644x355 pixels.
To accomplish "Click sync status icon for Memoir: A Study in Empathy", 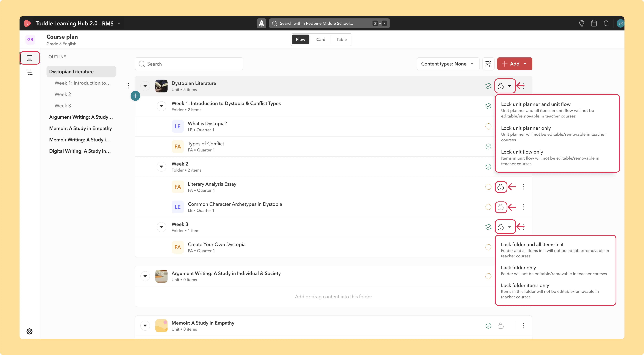I will [x=488, y=326].
